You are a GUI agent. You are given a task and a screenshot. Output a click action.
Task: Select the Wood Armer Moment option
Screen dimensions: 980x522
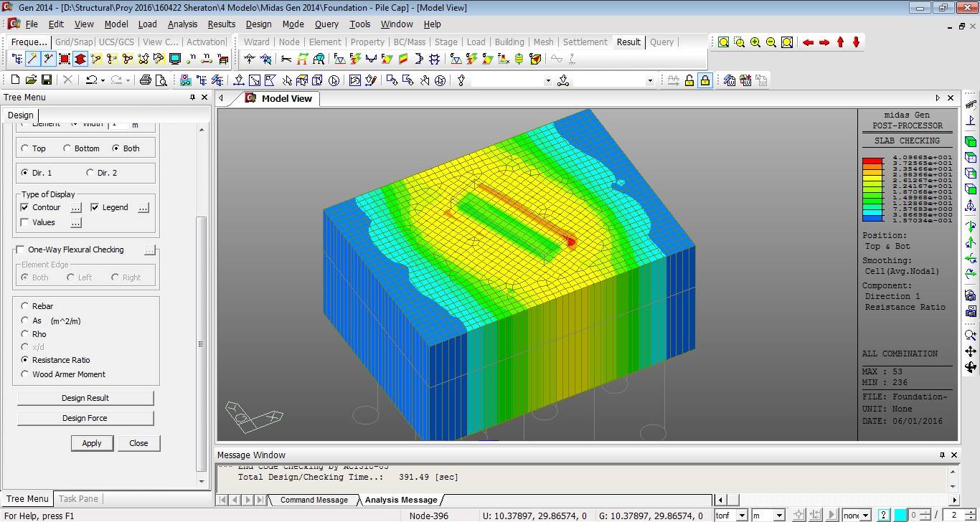click(25, 374)
